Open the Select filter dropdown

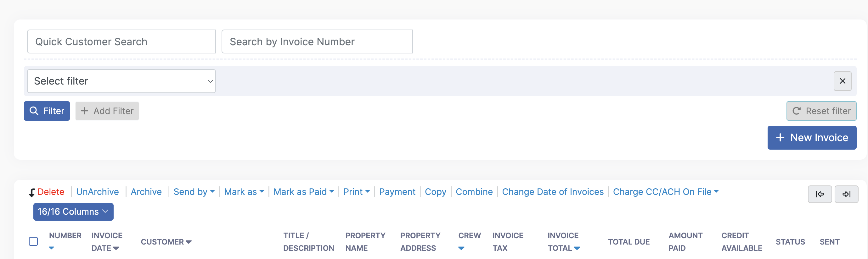121,81
